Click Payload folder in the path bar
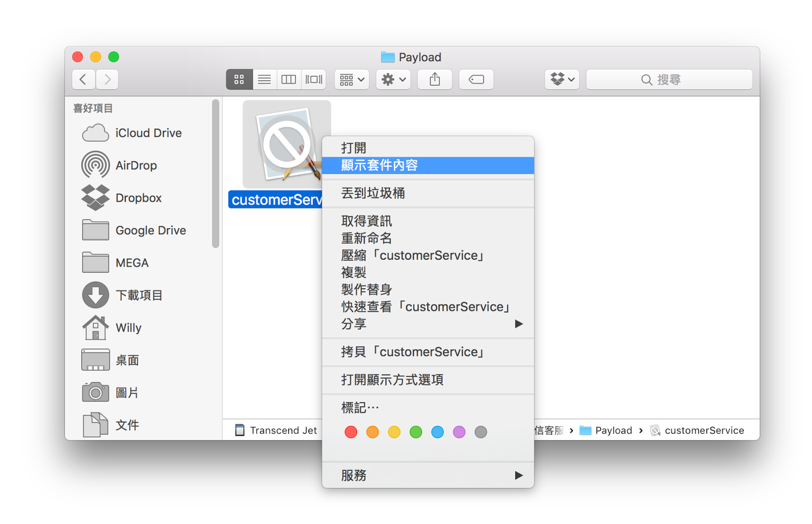 click(606, 430)
